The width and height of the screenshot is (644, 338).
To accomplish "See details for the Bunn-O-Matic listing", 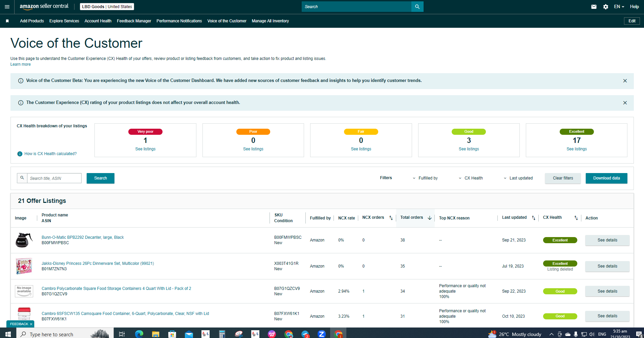I will [607, 240].
